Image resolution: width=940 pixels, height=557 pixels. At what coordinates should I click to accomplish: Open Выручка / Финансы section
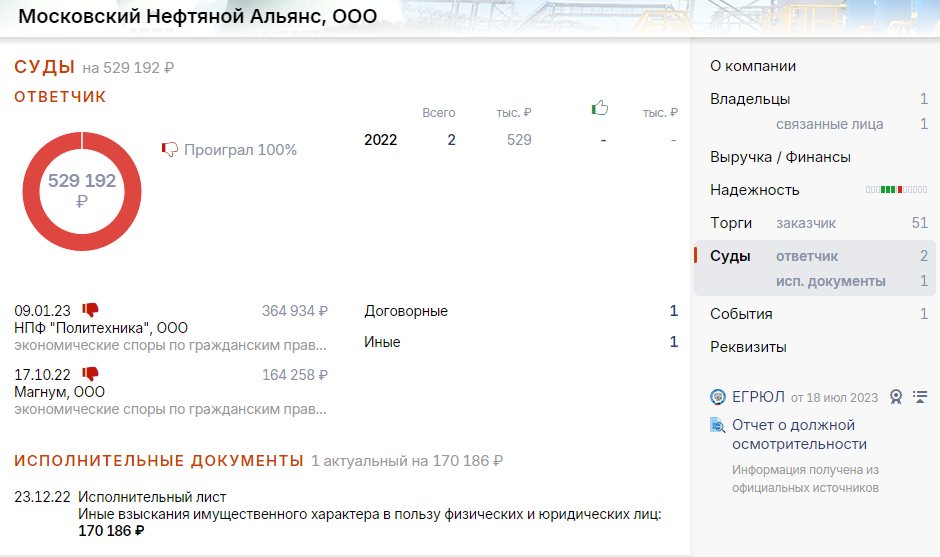tap(780, 157)
